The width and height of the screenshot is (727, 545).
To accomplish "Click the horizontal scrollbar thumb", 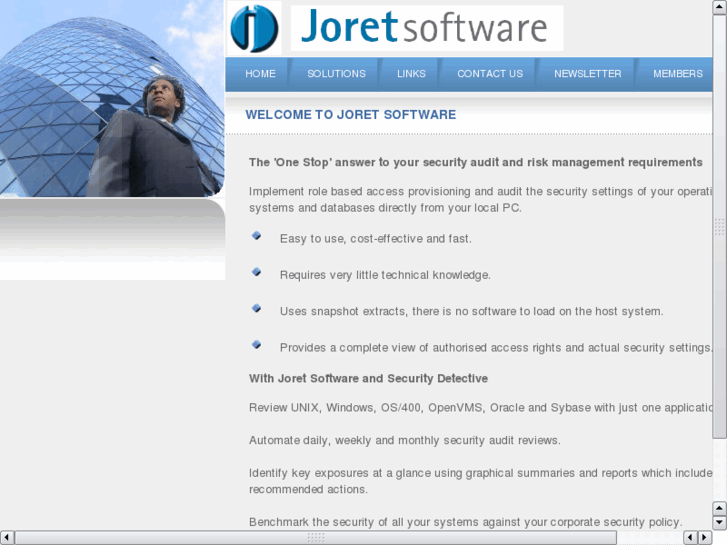I will pos(316,538).
